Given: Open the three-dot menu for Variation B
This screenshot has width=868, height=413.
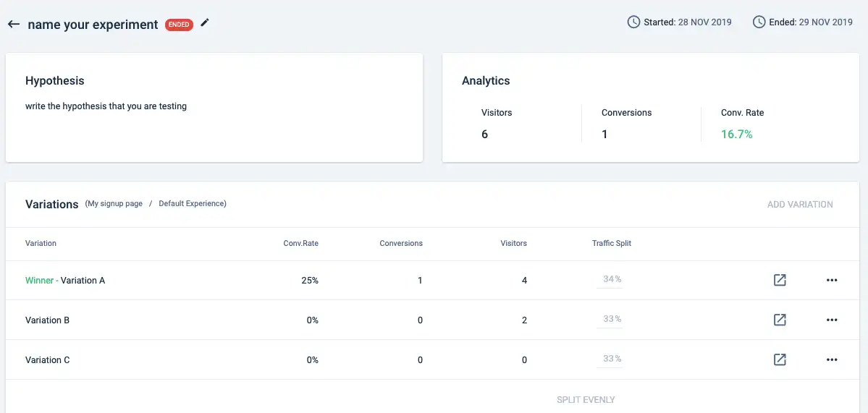Looking at the screenshot, I should pyautogui.click(x=832, y=320).
